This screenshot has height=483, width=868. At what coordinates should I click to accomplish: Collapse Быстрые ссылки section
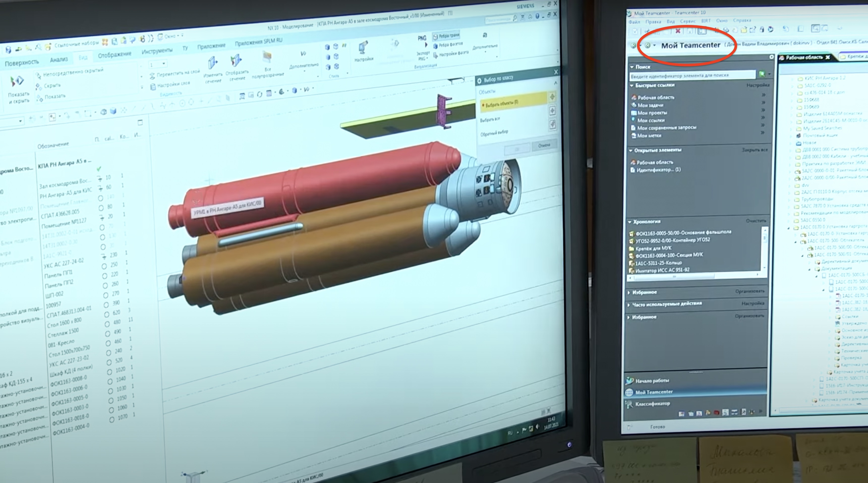click(632, 85)
